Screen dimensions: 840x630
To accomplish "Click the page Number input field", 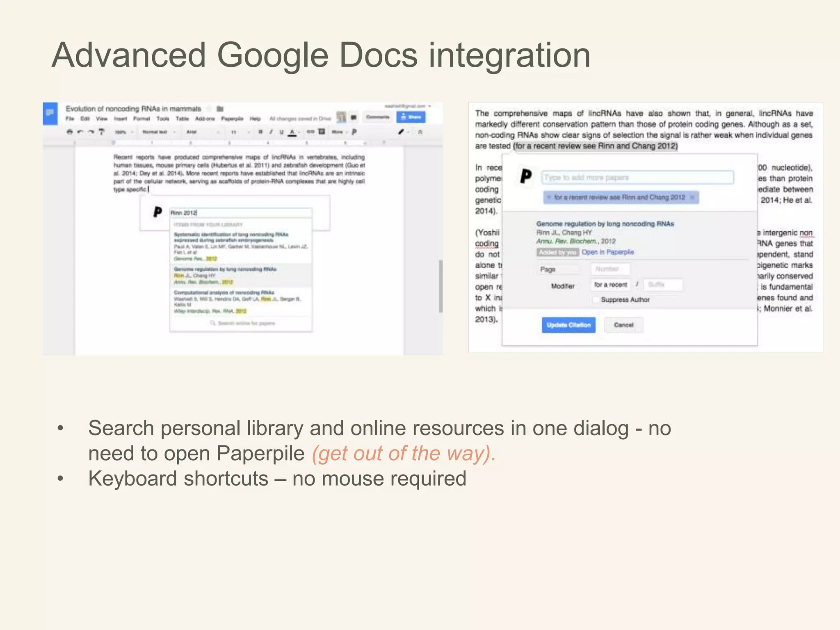I will 610,269.
